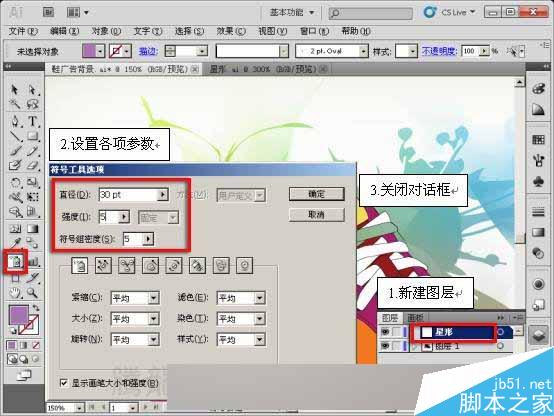Open 强度 value dropdown arrow

coord(124,217)
